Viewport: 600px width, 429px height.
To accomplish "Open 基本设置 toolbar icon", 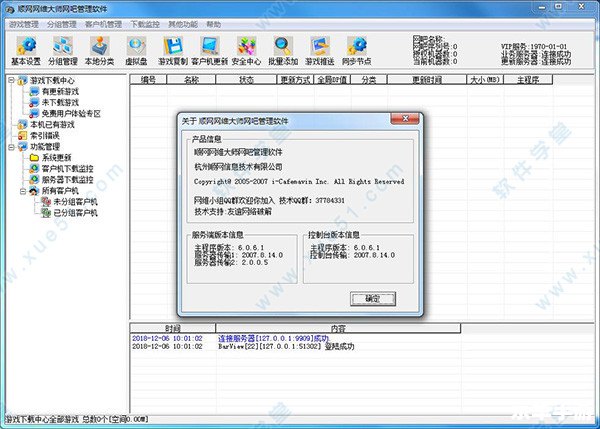I will [26, 51].
